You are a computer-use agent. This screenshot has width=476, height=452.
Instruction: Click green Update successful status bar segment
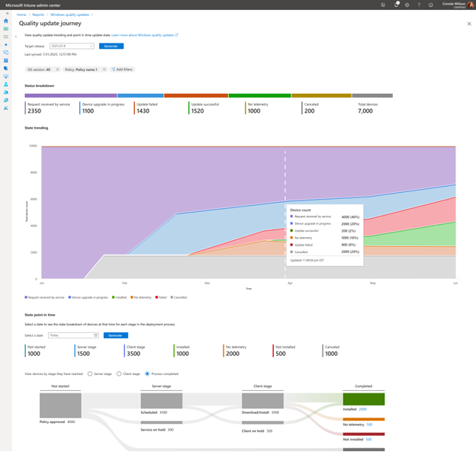pos(259,95)
